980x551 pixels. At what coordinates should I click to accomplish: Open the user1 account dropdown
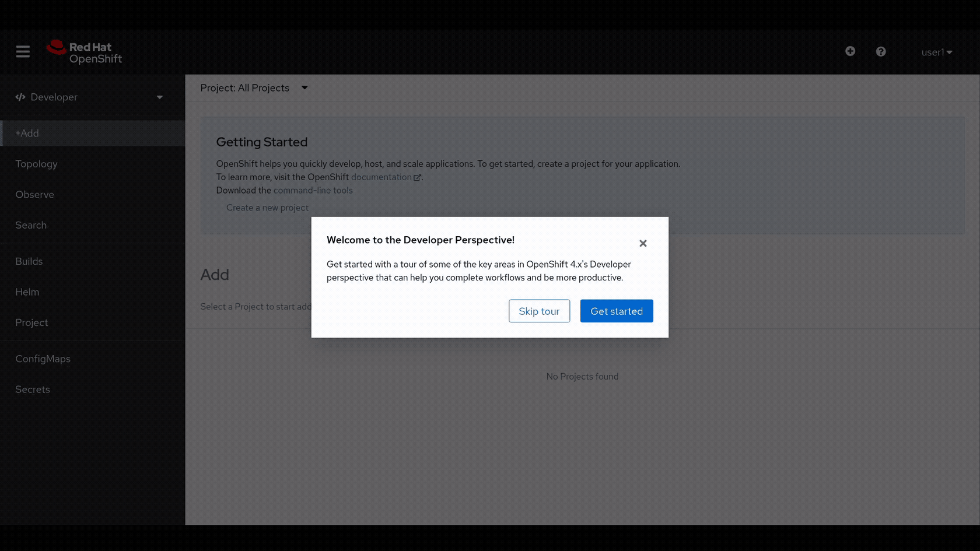point(936,52)
